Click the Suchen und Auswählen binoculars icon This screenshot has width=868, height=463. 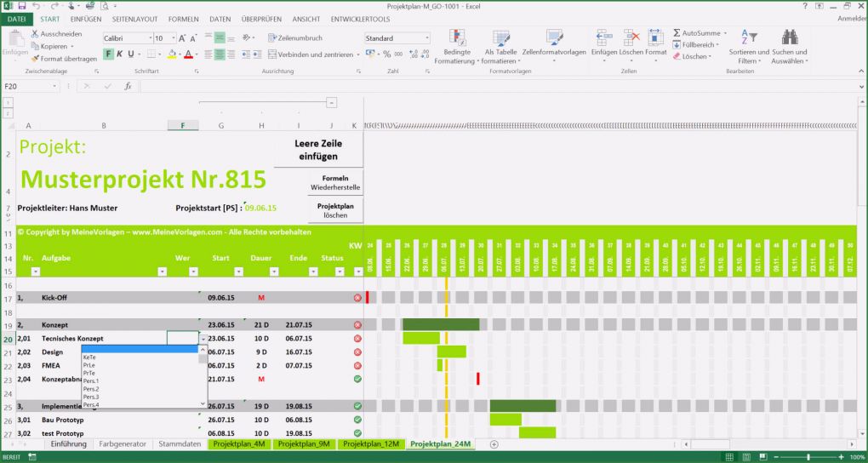(789, 37)
